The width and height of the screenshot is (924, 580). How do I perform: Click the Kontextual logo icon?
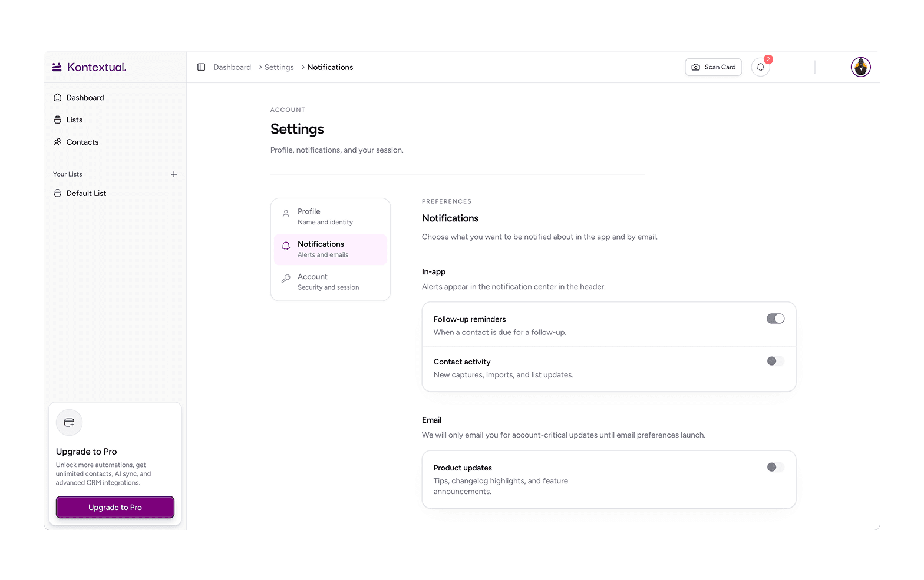click(57, 67)
